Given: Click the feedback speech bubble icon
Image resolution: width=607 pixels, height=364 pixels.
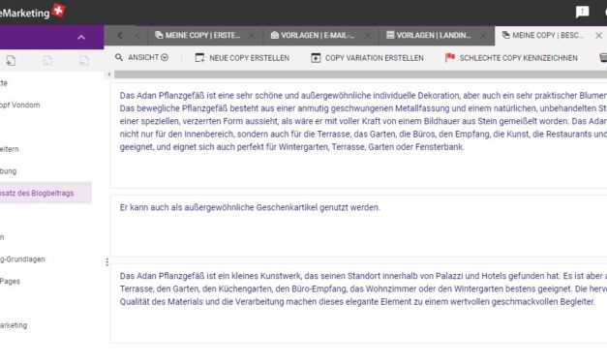Looking at the screenshot, I should point(582,12).
